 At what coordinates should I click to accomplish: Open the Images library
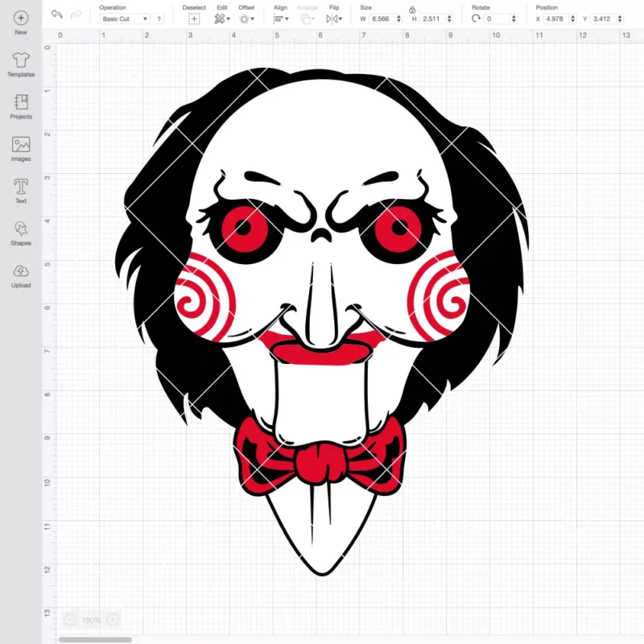[21, 149]
